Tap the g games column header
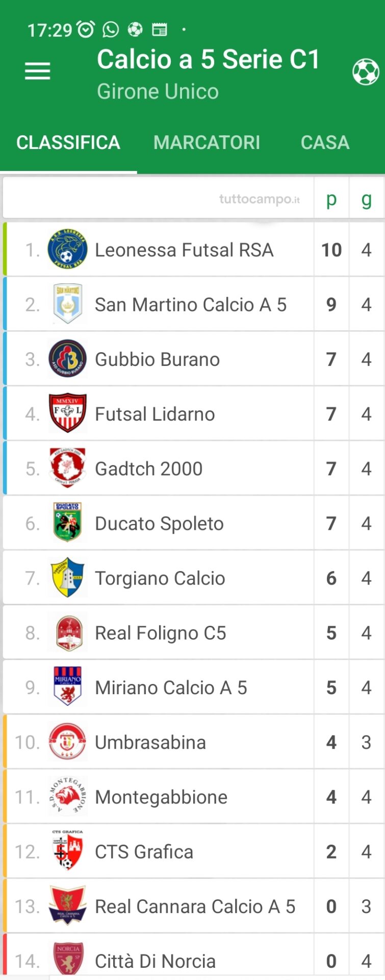 pyautogui.click(x=366, y=199)
